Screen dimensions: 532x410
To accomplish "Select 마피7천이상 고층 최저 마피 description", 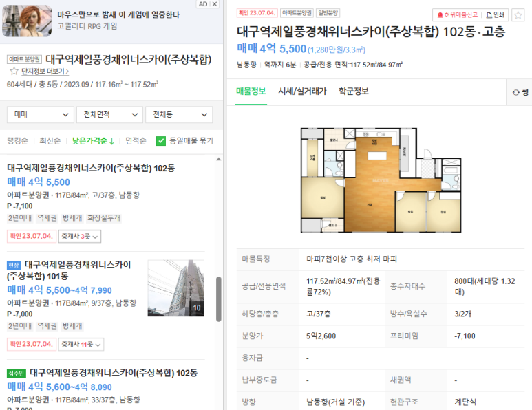I will [x=352, y=259].
